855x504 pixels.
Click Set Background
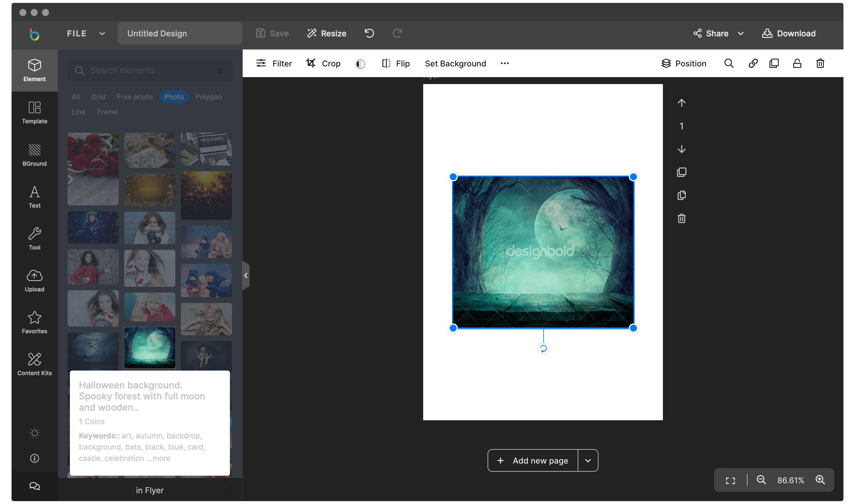pos(455,64)
